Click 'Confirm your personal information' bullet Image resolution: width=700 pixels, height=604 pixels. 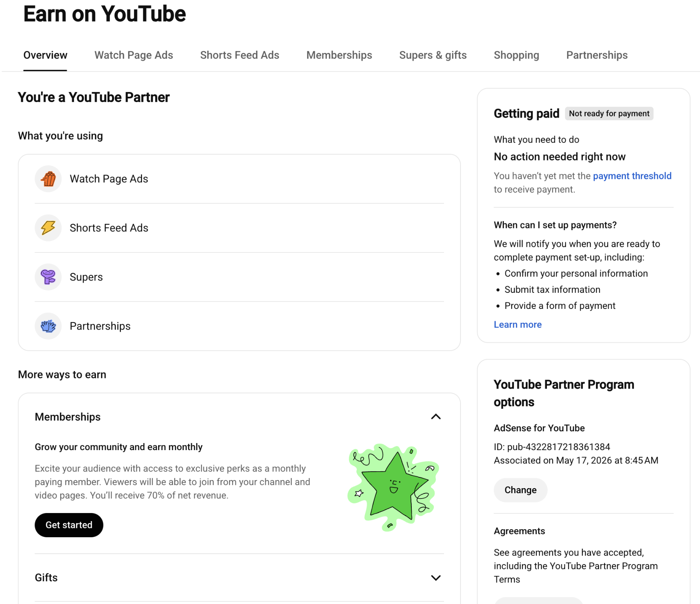[x=576, y=274]
